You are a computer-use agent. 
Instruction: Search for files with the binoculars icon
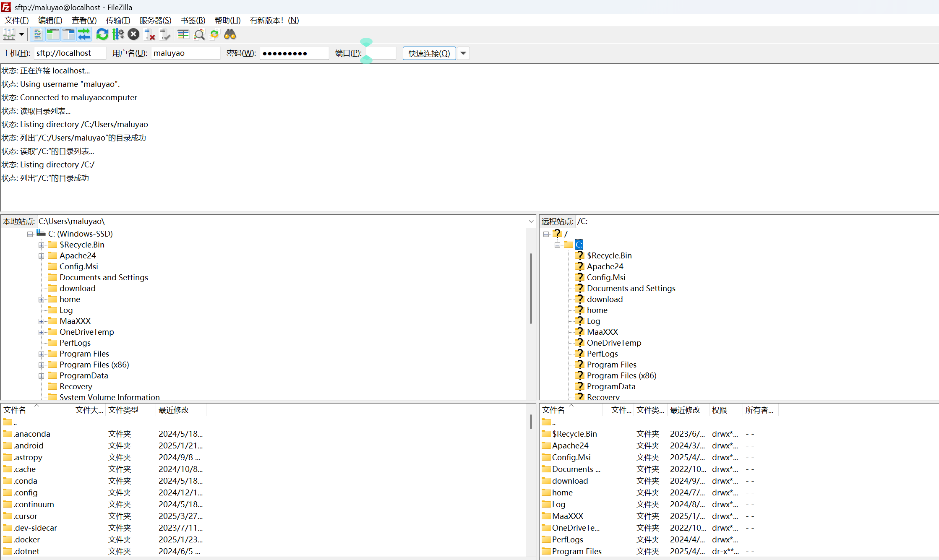(230, 34)
